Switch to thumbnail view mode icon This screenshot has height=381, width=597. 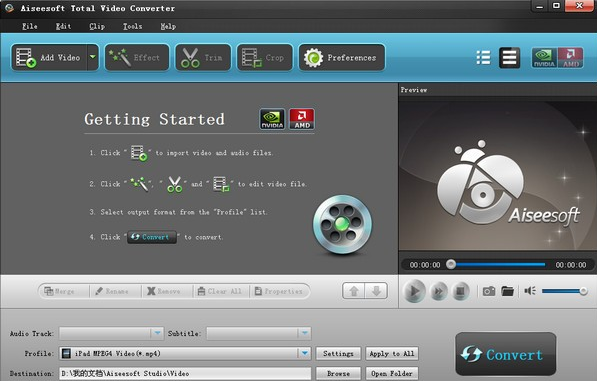(509, 58)
